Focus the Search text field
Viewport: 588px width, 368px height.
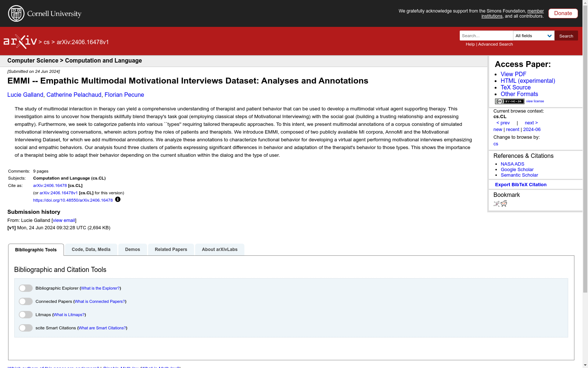(486, 36)
